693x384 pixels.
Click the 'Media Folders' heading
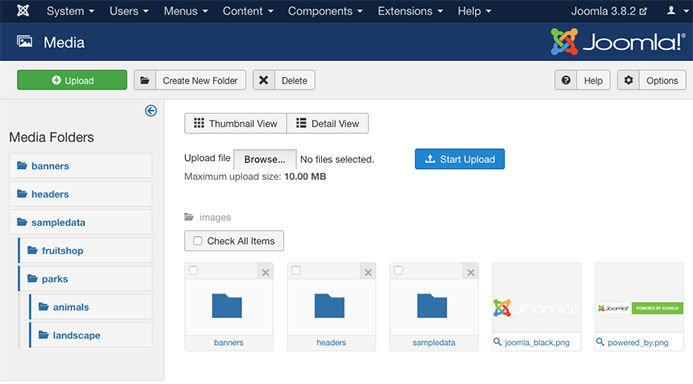[52, 137]
